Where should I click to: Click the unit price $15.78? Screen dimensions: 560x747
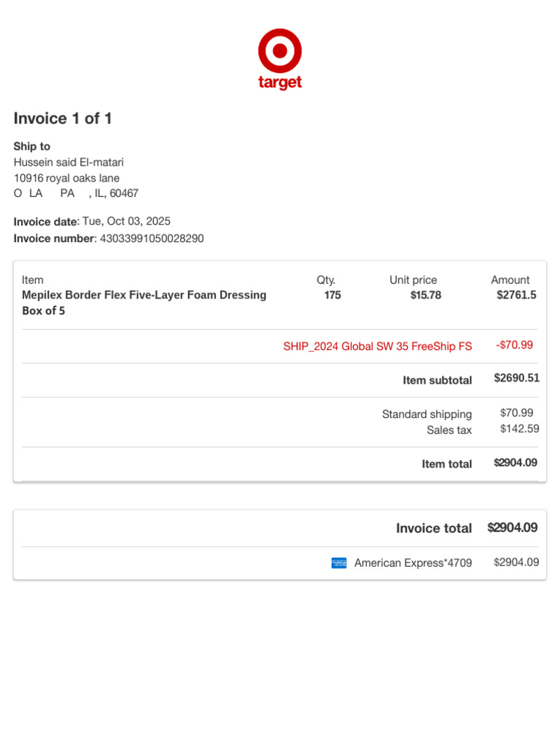click(x=426, y=295)
